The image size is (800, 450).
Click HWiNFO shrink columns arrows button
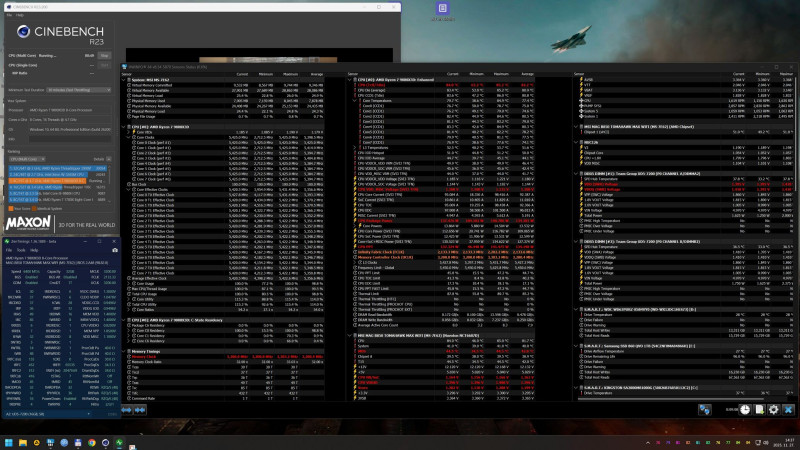pos(140,409)
